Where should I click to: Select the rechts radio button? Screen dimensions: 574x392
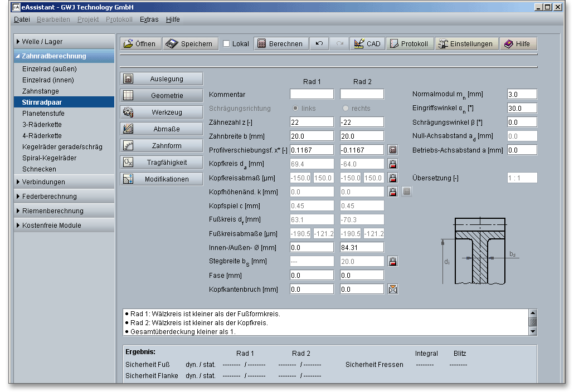click(346, 108)
